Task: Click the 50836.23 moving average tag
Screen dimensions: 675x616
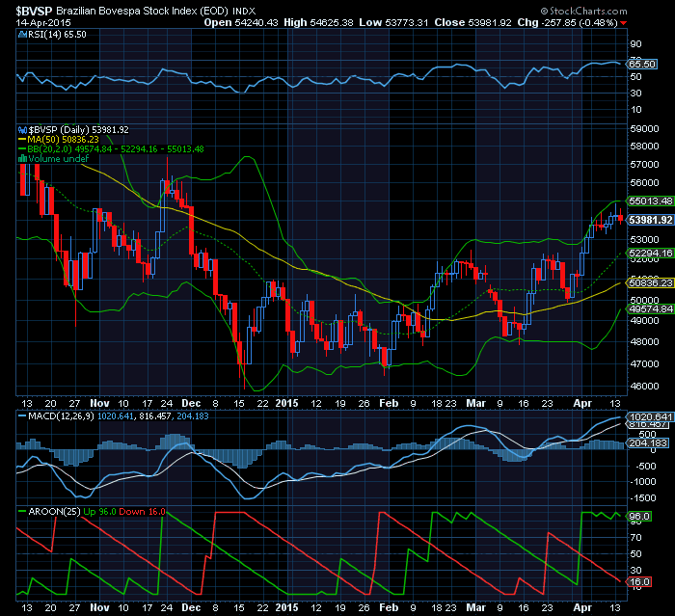Action: point(651,282)
